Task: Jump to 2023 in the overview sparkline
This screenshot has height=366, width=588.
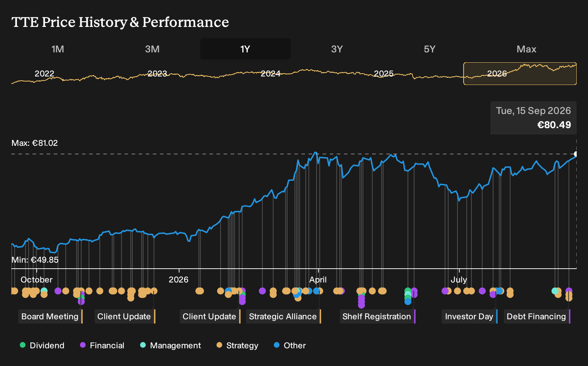Action: tap(157, 74)
